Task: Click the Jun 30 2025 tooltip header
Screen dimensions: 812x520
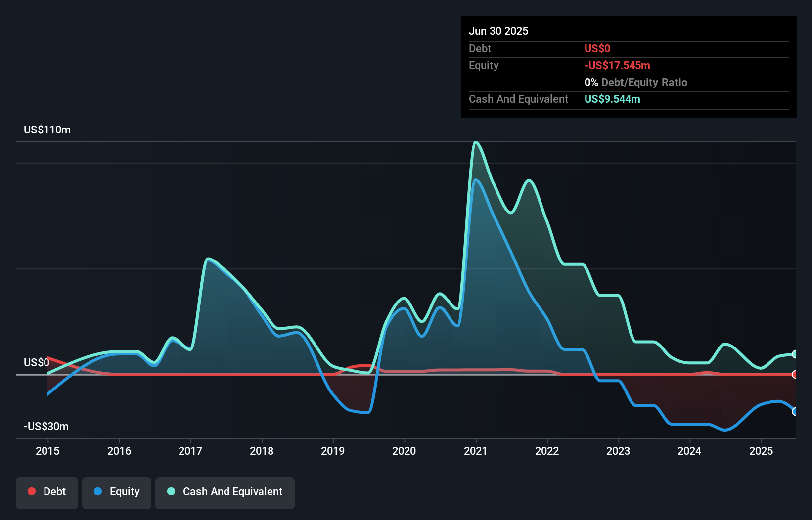Action: [x=498, y=31]
